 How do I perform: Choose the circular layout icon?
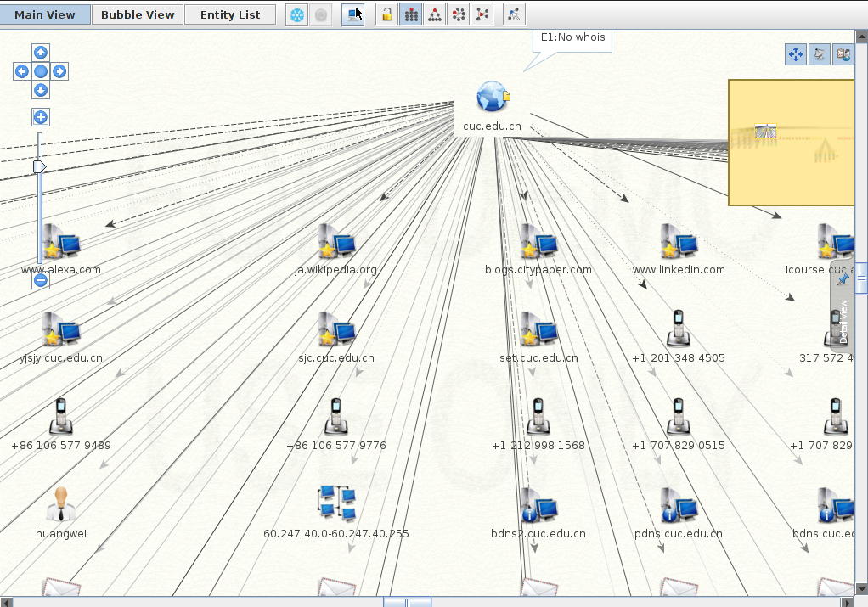tap(458, 14)
